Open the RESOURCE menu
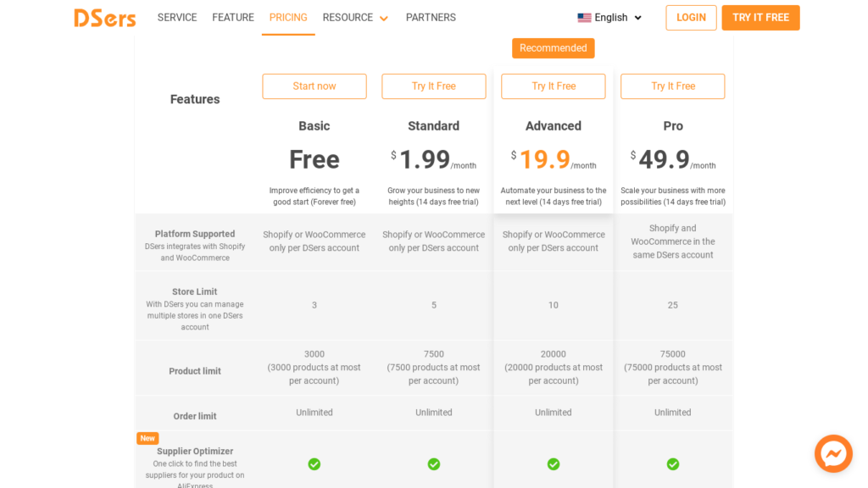The width and height of the screenshot is (868, 488). (x=348, y=18)
